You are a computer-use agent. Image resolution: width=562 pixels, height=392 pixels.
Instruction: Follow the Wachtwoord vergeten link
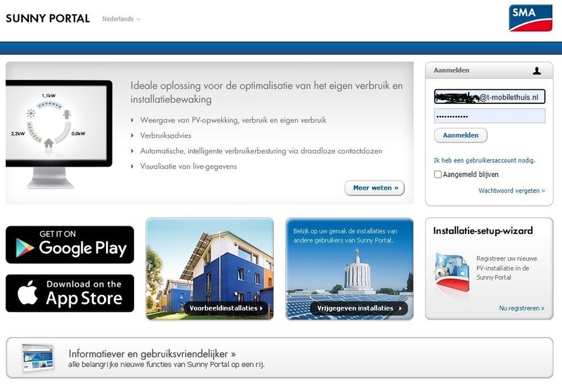click(511, 190)
